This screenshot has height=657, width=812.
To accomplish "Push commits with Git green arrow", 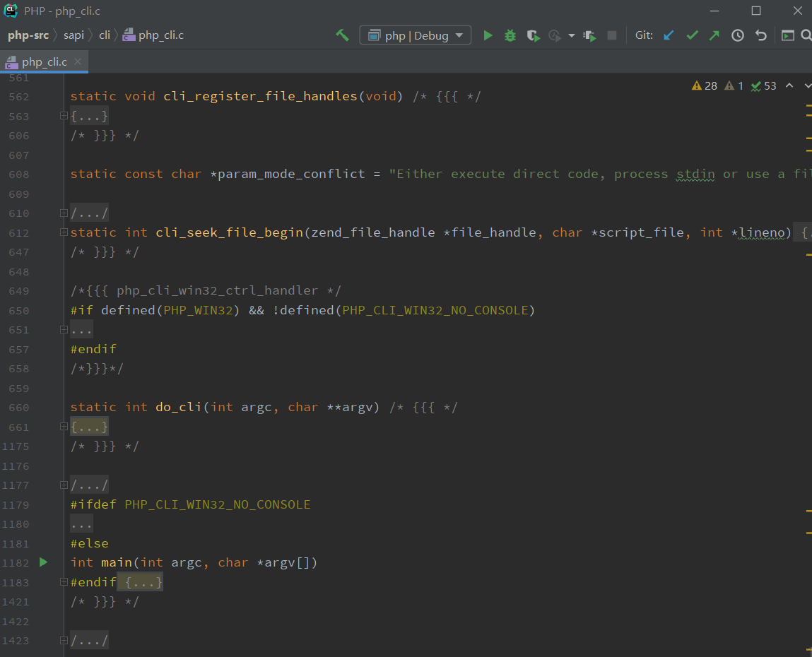I will tap(714, 35).
